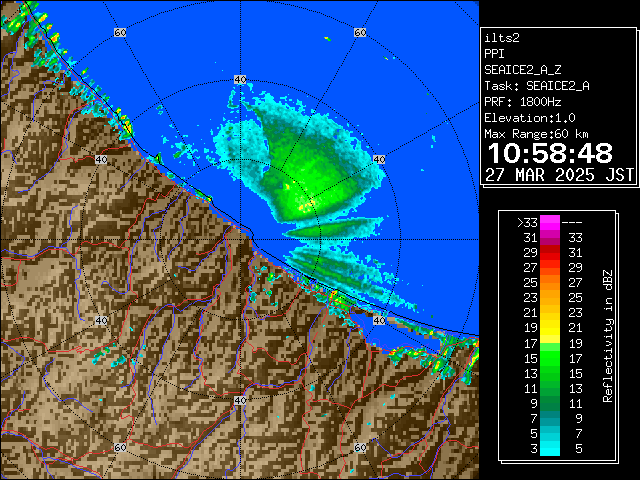Click the thin lens-shaped echo band east of center
The width and height of the screenshot is (640, 480).
pos(333,228)
